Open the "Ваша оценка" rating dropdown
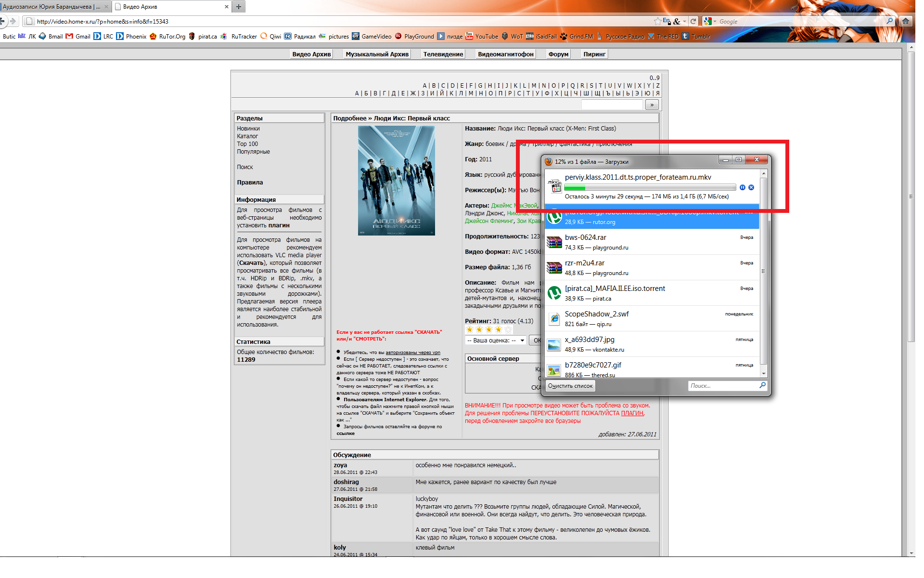The width and height of the screenshot is (924, 578). click(496, 341)
